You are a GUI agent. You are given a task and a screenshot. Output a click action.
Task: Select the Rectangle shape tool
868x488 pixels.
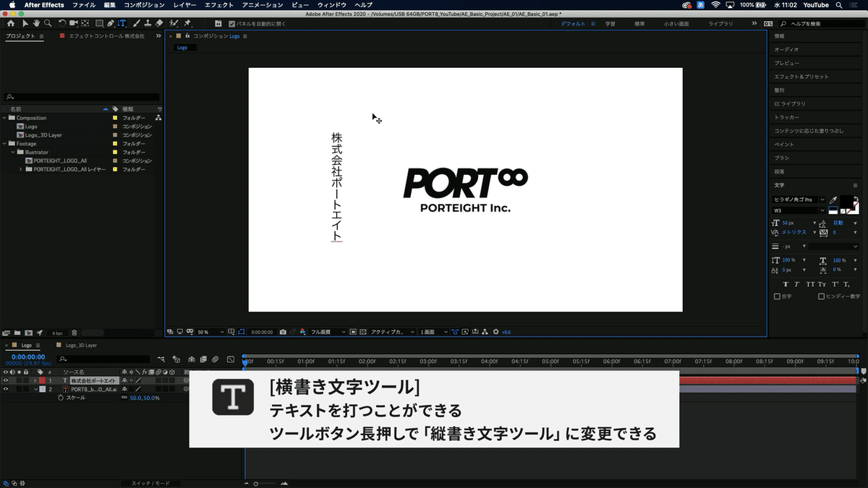pyautogui.click(x=99, y=23)
